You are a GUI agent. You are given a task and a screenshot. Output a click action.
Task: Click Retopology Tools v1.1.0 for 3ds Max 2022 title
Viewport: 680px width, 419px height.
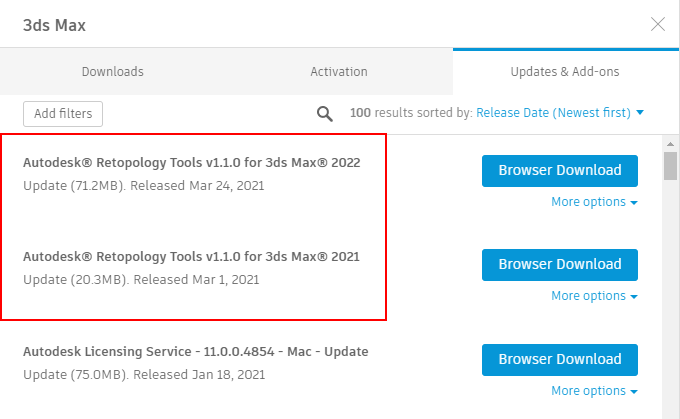pyautogui.click(x=191, y=162)
